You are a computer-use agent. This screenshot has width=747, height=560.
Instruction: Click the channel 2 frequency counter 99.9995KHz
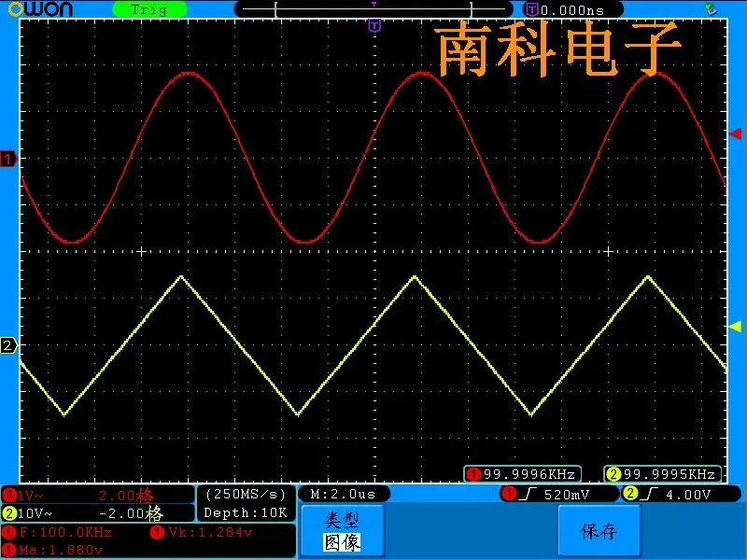tap(663, 474)
